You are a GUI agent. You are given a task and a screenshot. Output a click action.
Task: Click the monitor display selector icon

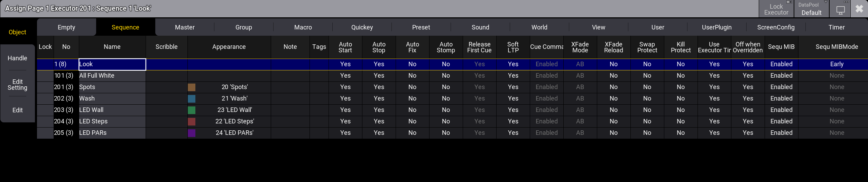point(840,9)
